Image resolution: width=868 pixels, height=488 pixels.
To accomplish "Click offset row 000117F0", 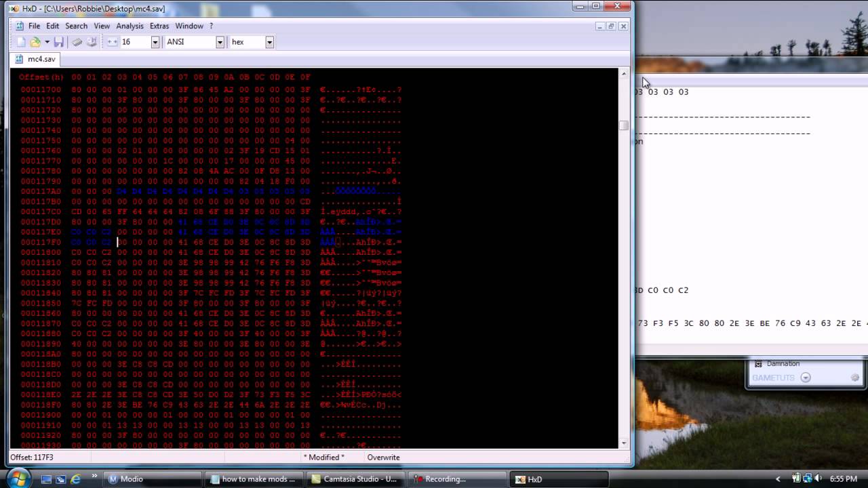I will [x=210, y=242].
